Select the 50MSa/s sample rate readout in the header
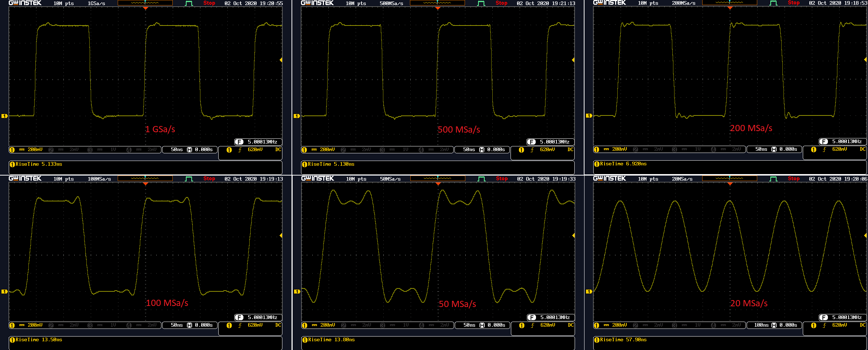Viewport: 868px width, 350px height. [390, 179]
